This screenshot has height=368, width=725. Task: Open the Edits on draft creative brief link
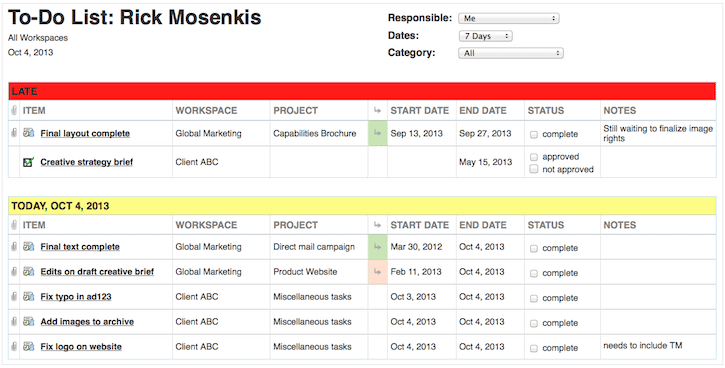tap(97, 272)
